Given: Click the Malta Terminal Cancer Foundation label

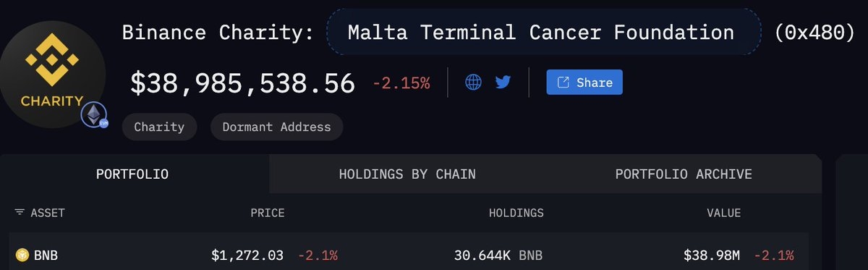Looking at the screenshot, I should click(541, 33).
